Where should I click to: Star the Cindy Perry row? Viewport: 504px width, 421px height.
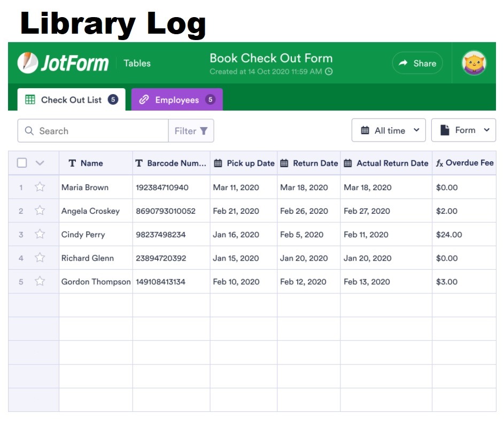pyautogui.click(x=40, y=234)
